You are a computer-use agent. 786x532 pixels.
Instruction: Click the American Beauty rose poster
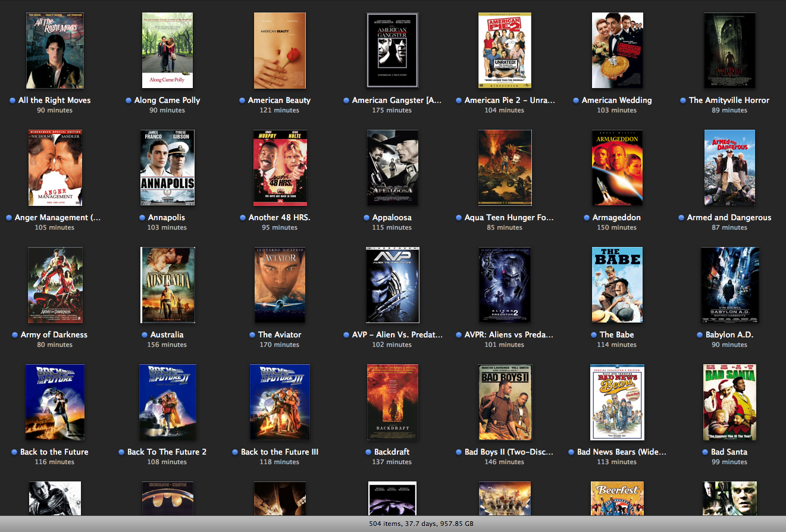[280, 51]
